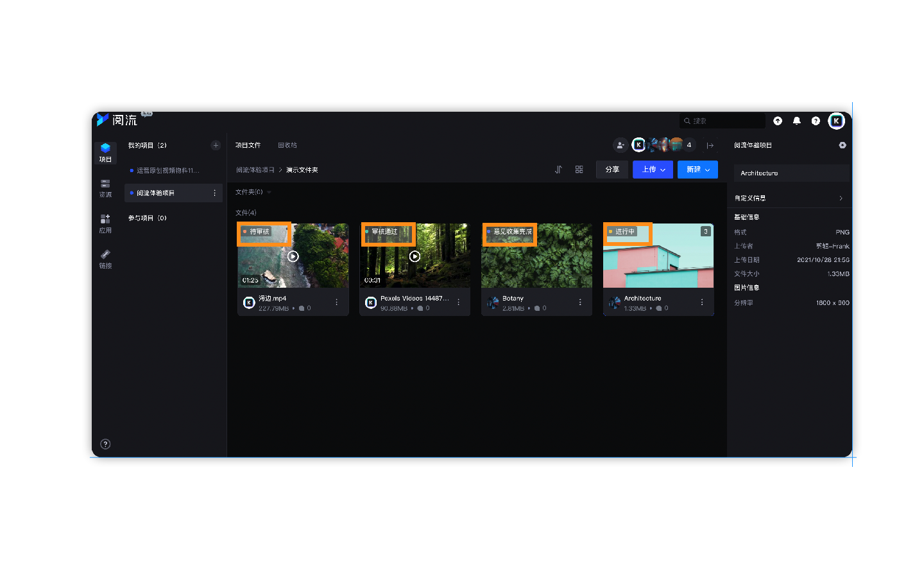The width and height of the screenshot is (924, 578).
Task: Play the Pexels Videos 14487 clip
Action: [415, 256]
